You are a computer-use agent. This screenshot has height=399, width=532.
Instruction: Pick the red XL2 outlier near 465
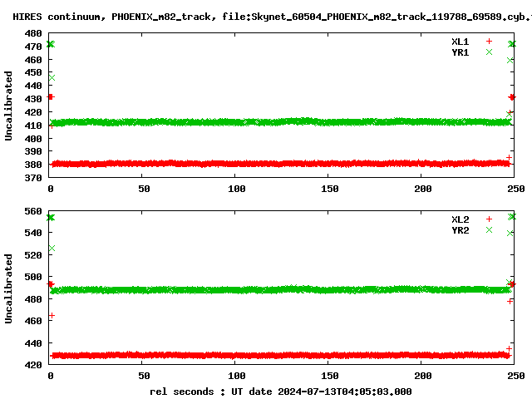(x=52, y=316)
